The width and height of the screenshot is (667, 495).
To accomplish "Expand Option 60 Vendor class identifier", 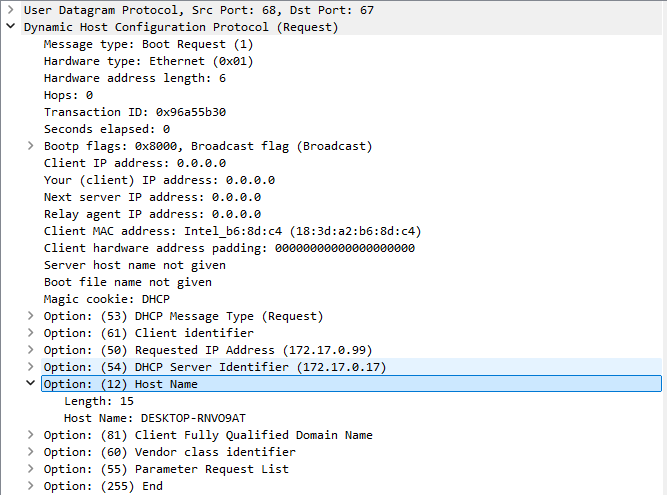I will (31, 452).
